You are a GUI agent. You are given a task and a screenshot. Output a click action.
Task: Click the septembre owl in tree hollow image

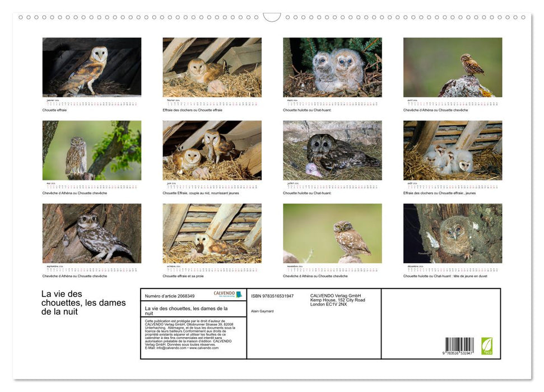tap(92, 233)
